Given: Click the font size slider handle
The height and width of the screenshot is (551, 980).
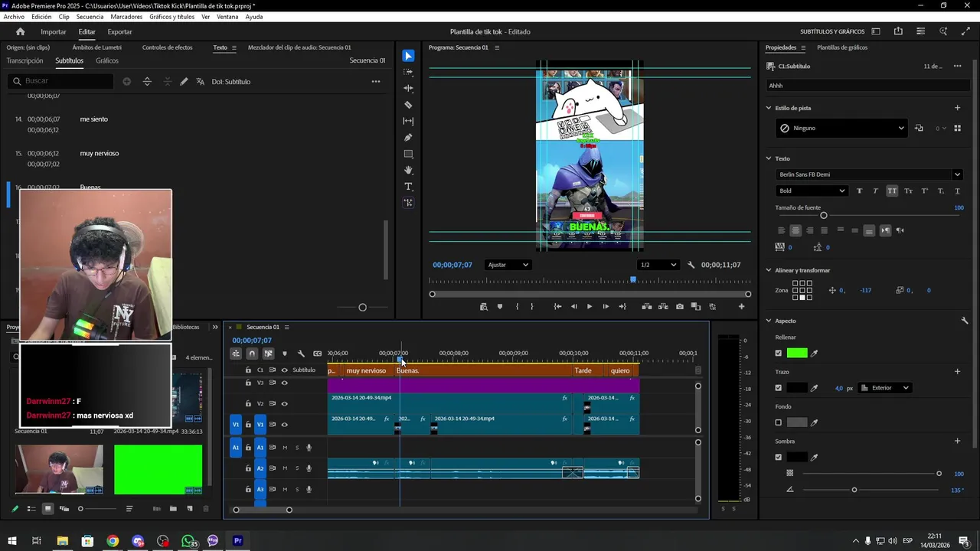Looking at the screenshot, I should coord(824,216).
